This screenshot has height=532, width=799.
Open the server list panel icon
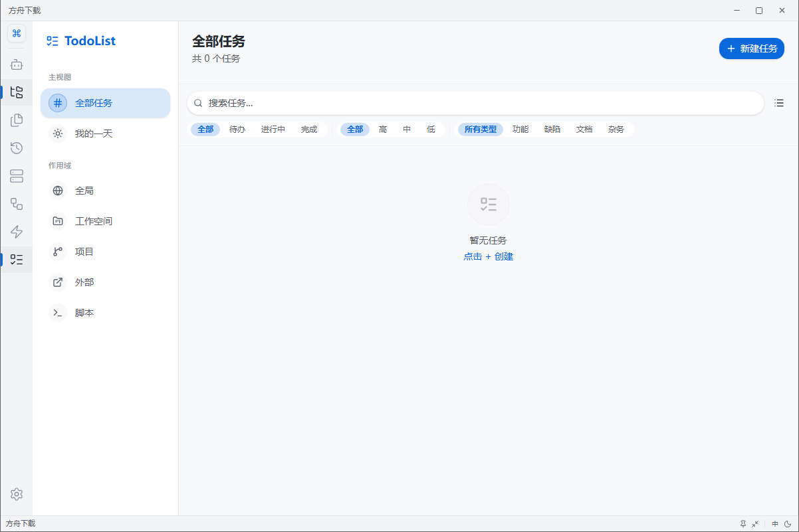click(17, 176)
